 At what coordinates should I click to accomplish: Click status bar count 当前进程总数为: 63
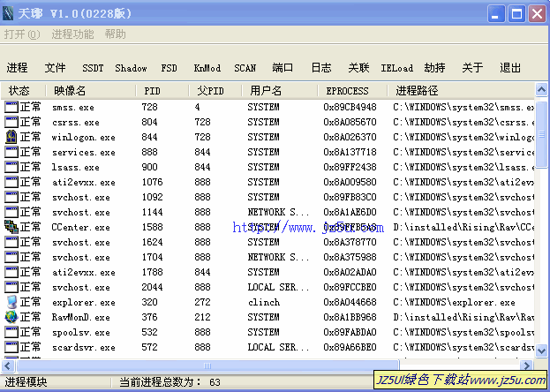(170, 381)
